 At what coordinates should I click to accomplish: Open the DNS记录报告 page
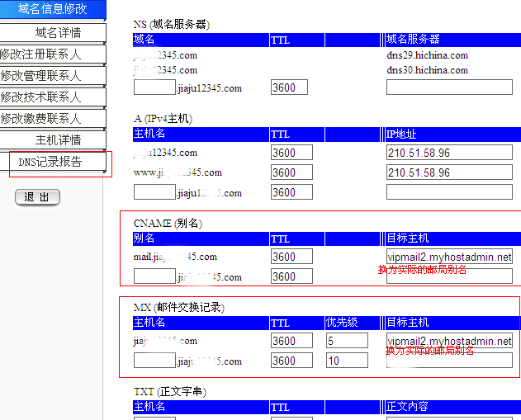[x=56, y=162]
